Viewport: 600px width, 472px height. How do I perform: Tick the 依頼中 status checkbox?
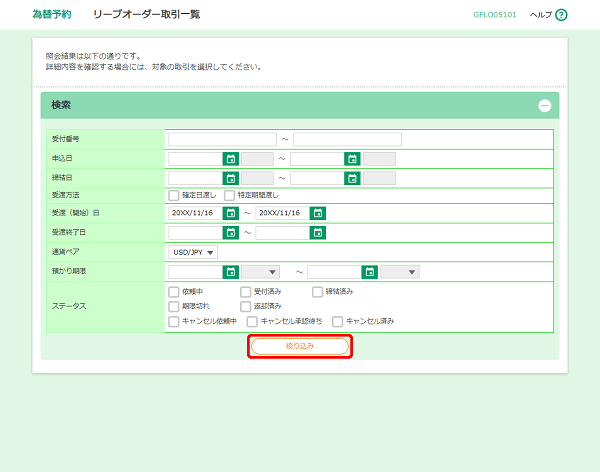pyautogui.click(x=174, y=292)
